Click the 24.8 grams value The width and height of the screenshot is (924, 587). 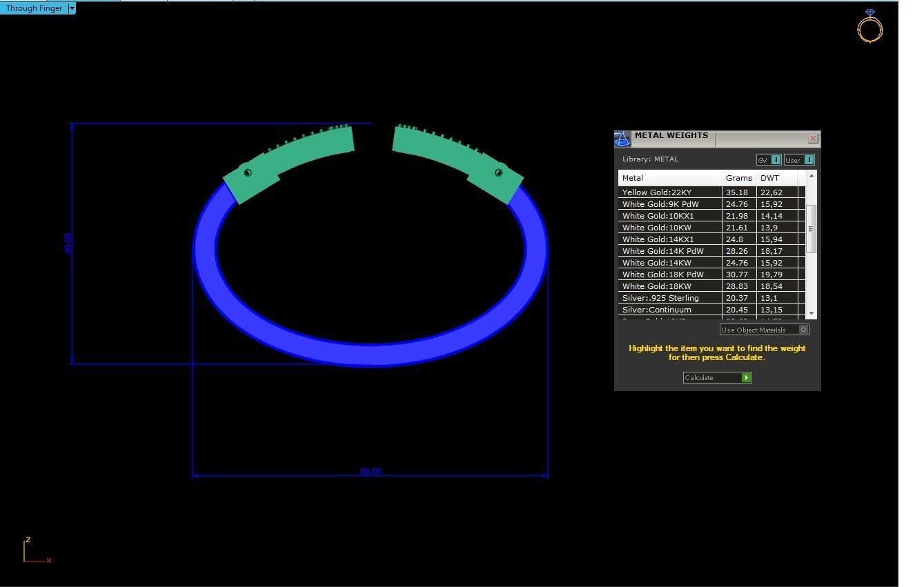point(734,239)
